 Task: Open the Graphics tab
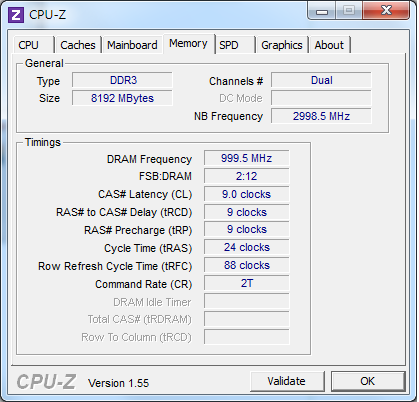282,45
